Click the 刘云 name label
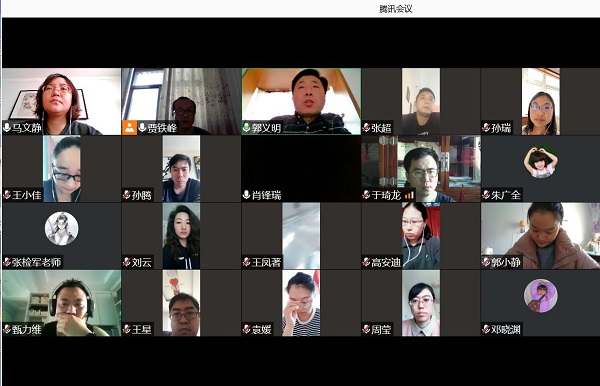 [142, 262]
